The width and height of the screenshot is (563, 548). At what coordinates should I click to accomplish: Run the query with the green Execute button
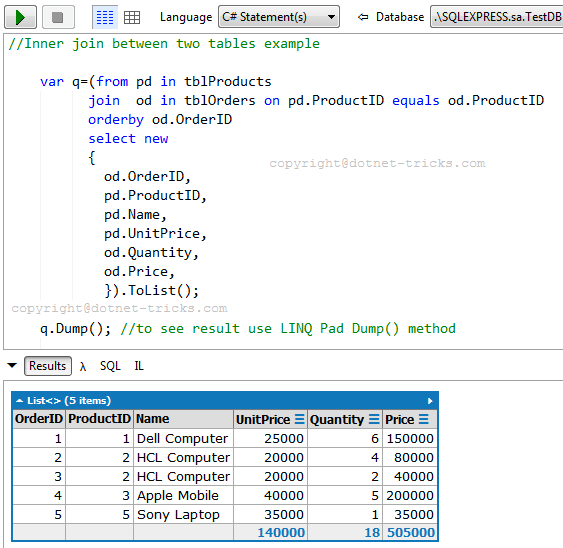click(20, 17)
